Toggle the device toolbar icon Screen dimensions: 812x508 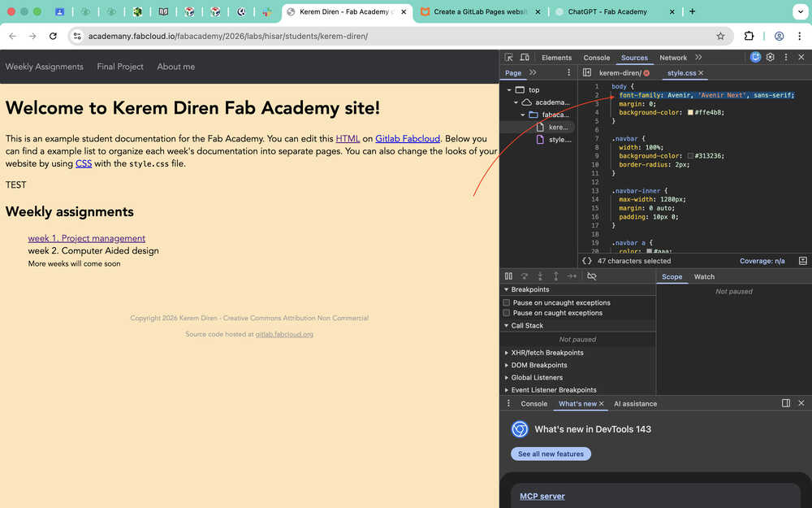(x=525, y=58)
